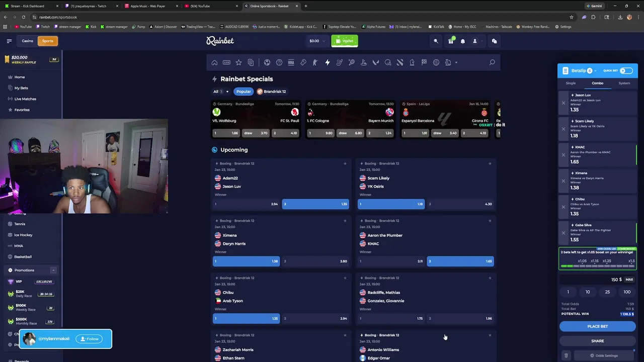Collapse the Promotions section
The image size is (644, 362).
(53, 270)
